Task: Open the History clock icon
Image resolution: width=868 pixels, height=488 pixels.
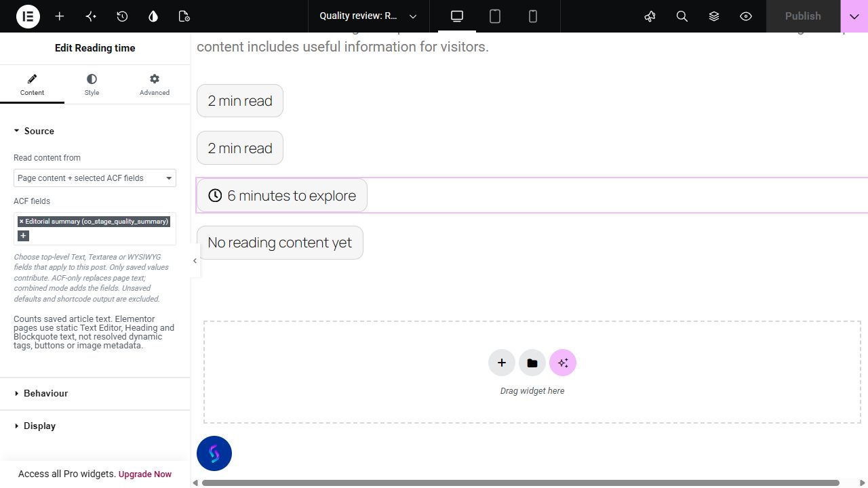Action: coord(122,16)
